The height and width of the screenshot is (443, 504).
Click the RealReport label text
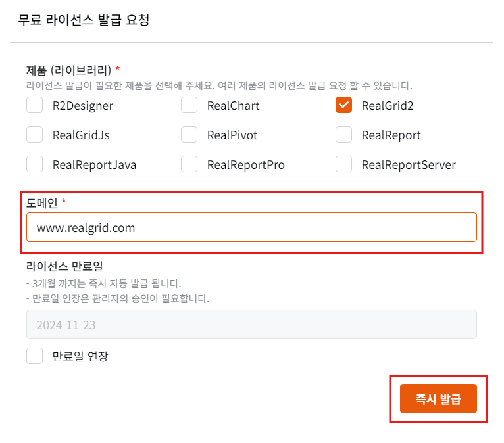pos(391,135)
